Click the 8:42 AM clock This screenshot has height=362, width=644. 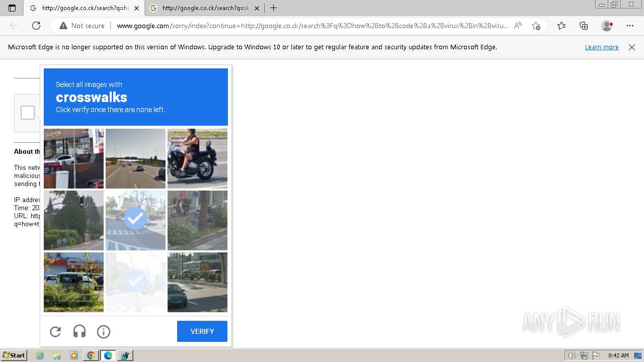[618, 355]
